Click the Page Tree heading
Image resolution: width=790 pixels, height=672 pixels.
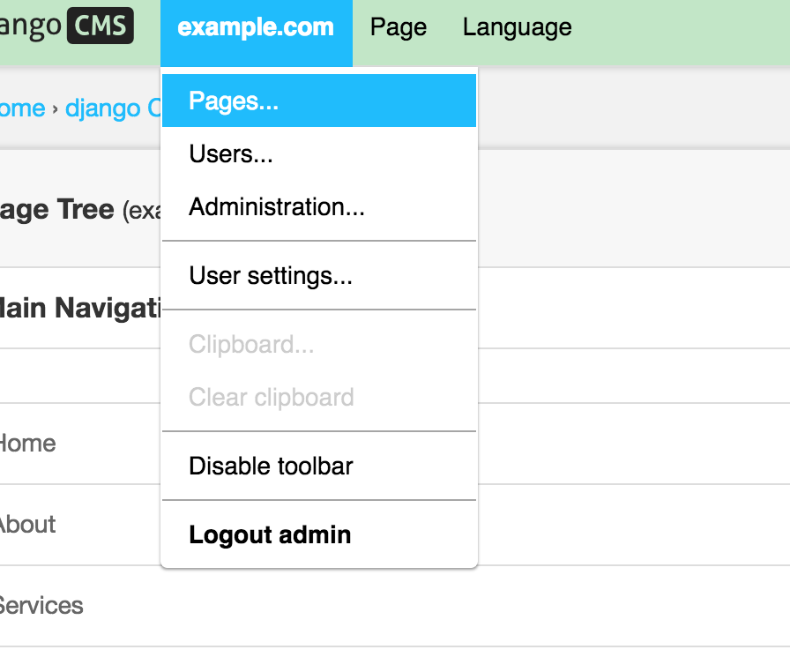(58, 210)
